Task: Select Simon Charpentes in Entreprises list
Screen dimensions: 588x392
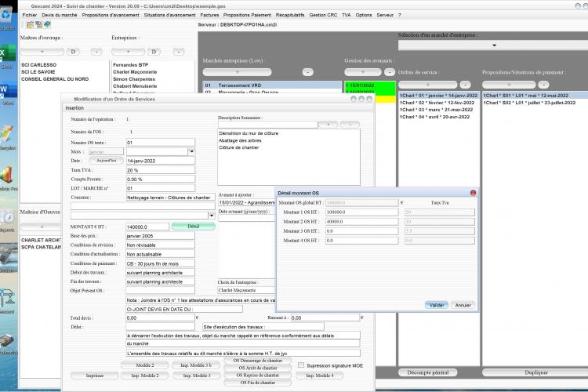Action: (134, 79)
